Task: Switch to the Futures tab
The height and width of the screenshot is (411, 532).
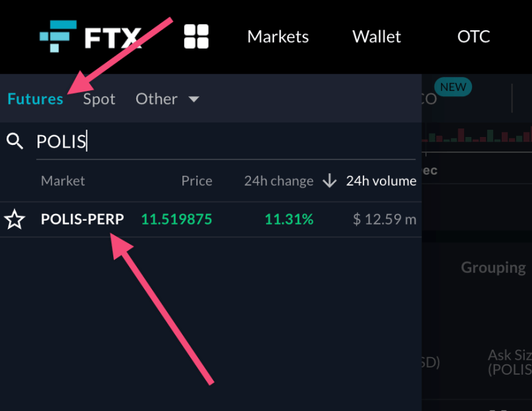Action: (36, 99)
